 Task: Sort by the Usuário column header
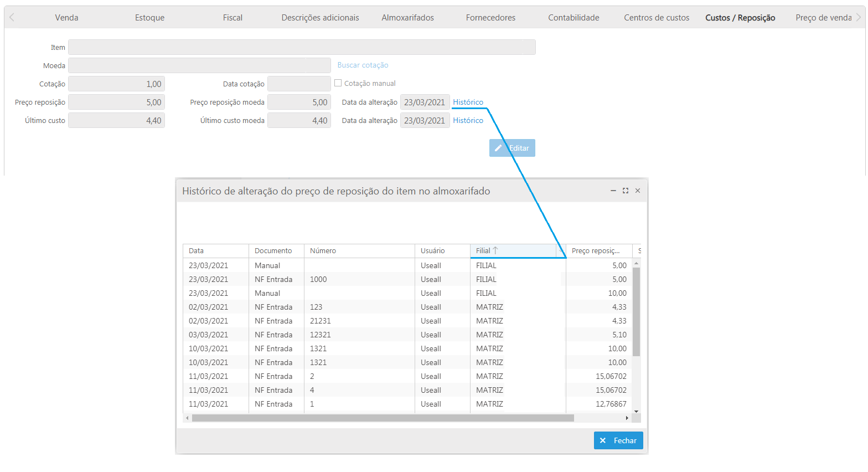pyautogui.click(x=442, y=250)
